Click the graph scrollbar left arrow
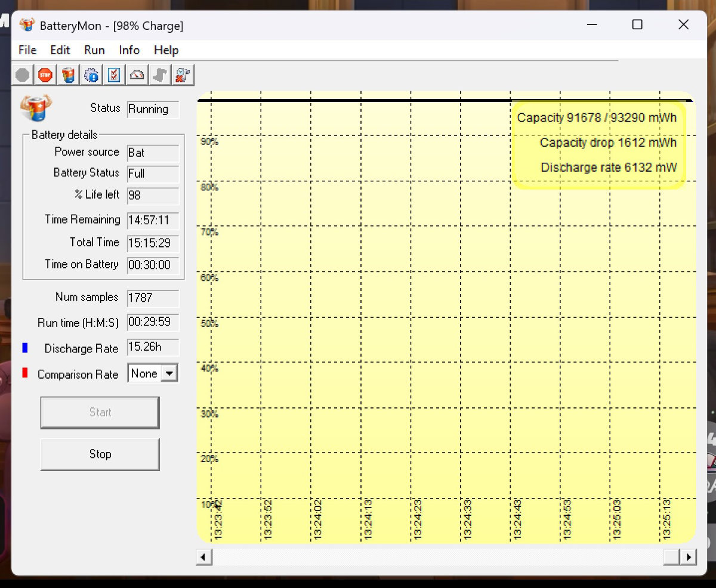Image resolution: width=716 pixels, height=588 pixels. coord(203,557)
